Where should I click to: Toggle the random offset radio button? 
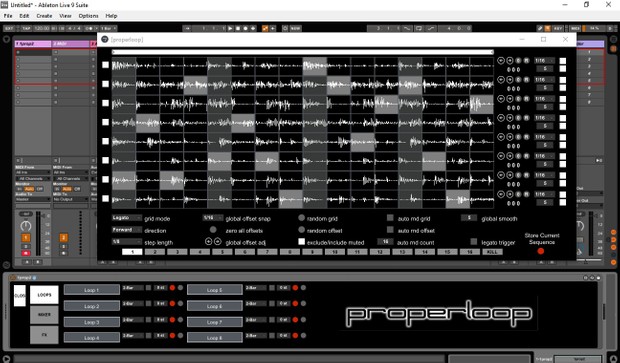tap(302, 230)
